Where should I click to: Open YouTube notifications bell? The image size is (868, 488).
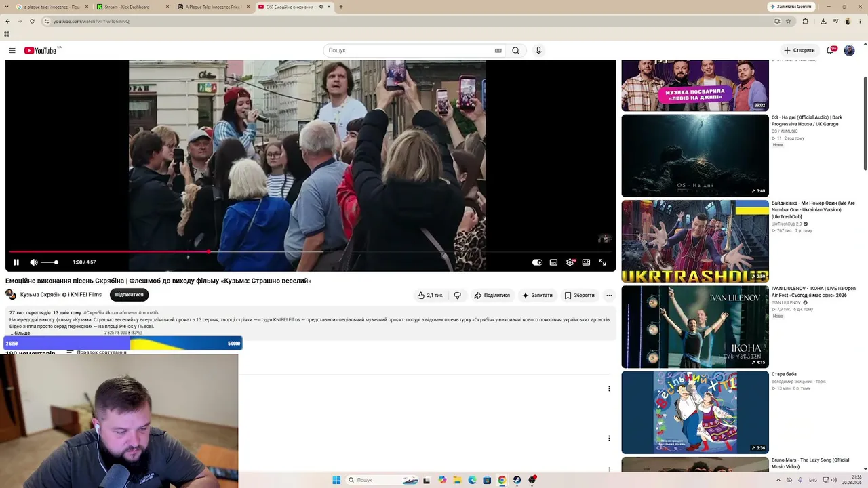tap(829, 50)
